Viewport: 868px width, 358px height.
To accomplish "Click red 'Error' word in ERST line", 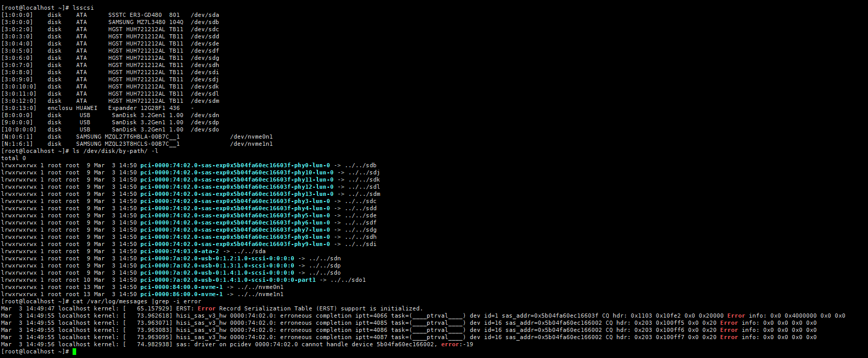I will [x=207, y=308].
